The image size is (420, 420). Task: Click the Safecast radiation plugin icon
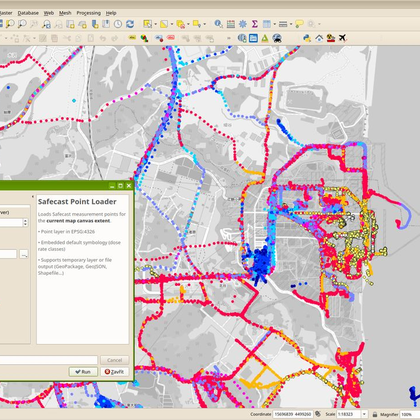pos(331,38)
